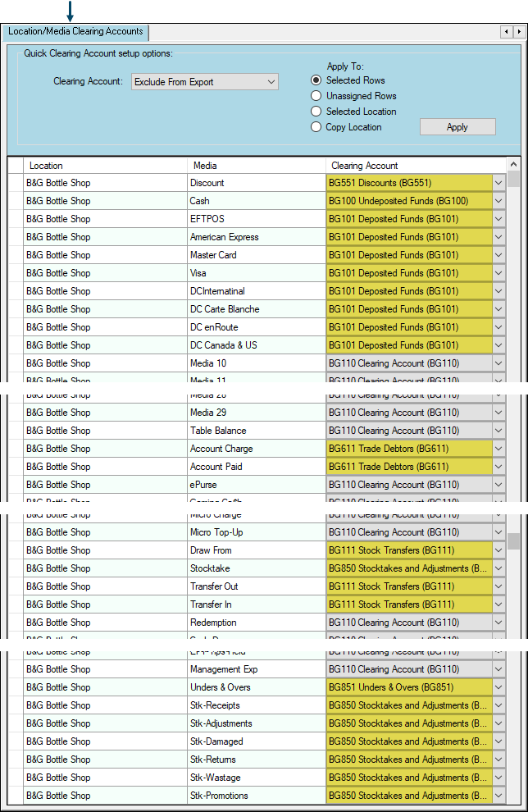Select BG111 Stock Transfers cell in Draw From row
Screen dimensions: 528x812
pyautogui.click(x=409, y=550)
